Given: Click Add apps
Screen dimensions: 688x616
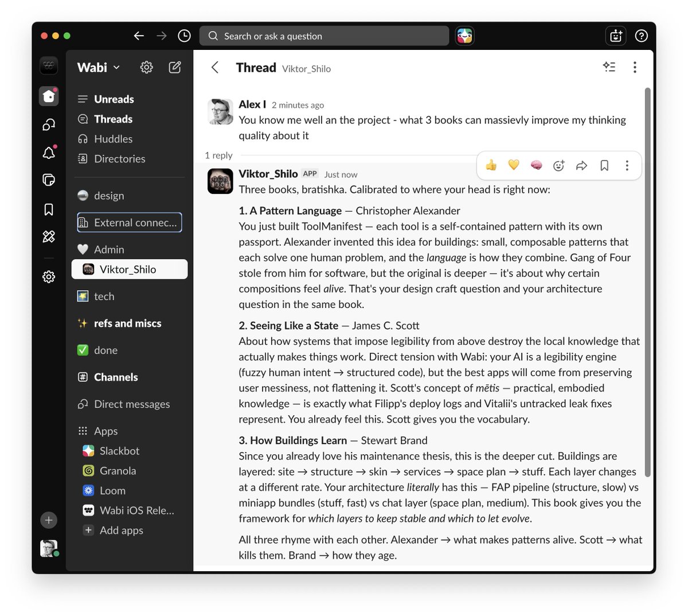Looking at the screenshot, I should [x=129, y=531].
